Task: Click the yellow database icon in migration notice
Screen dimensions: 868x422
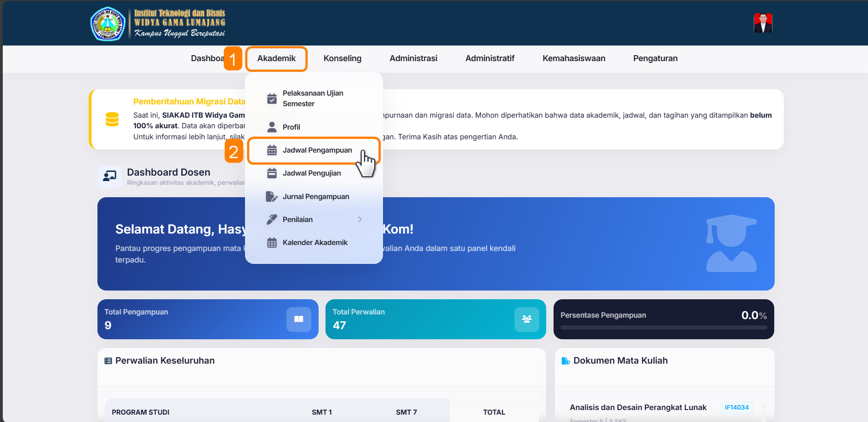Action: point(112,119)
